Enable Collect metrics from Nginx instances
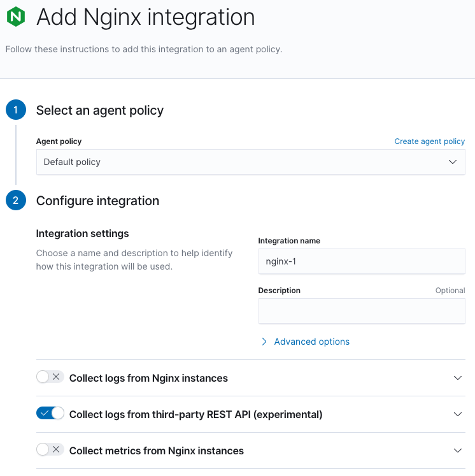475x476 pixels. pos(50,450)
